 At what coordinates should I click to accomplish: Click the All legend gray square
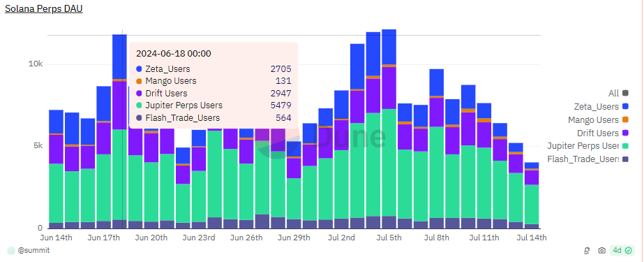point(626,94)
